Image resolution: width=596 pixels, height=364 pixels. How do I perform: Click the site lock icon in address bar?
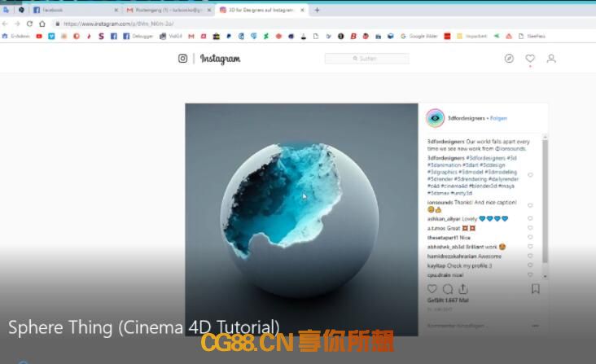pos(57,24)
